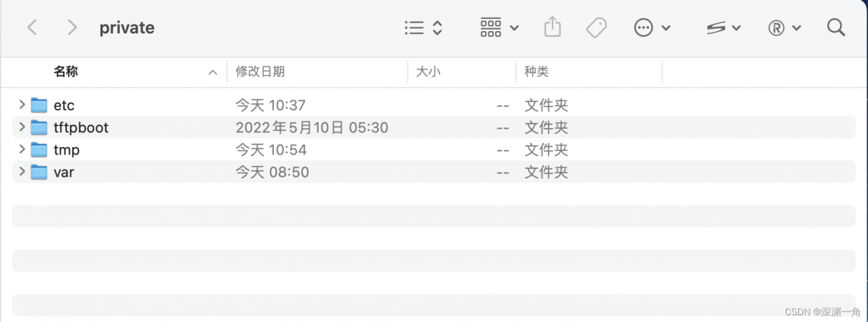Expand the tftpboot folder disclosure arrow
Viewport: 868px width, 322px height.
pos(22,127)
